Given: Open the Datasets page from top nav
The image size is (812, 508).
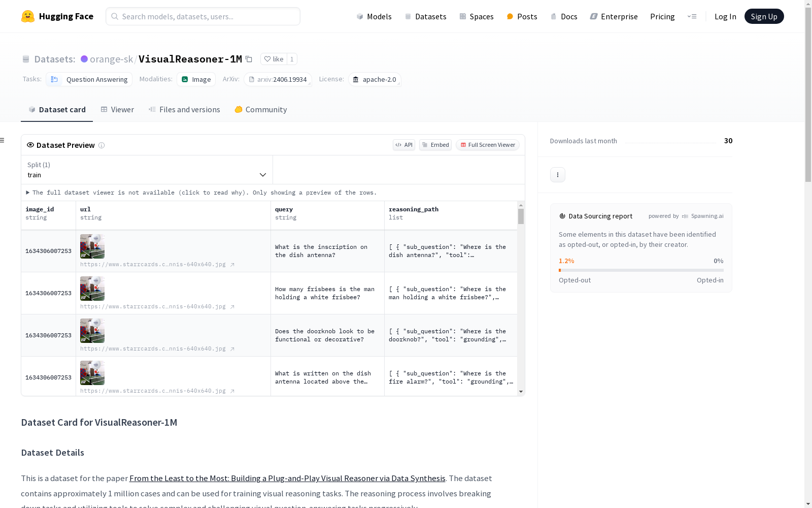Looking at the screenshot, I should (425, 16).
